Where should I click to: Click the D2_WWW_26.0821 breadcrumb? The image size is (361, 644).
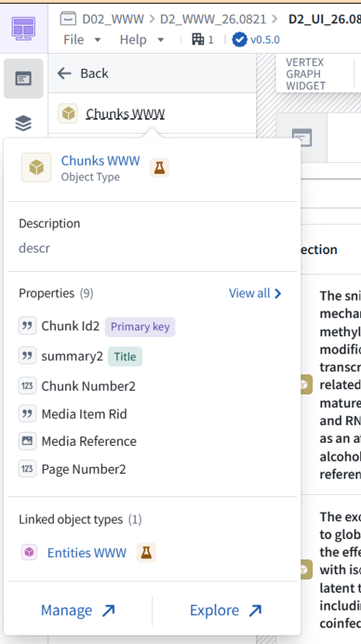click(213, 19)
